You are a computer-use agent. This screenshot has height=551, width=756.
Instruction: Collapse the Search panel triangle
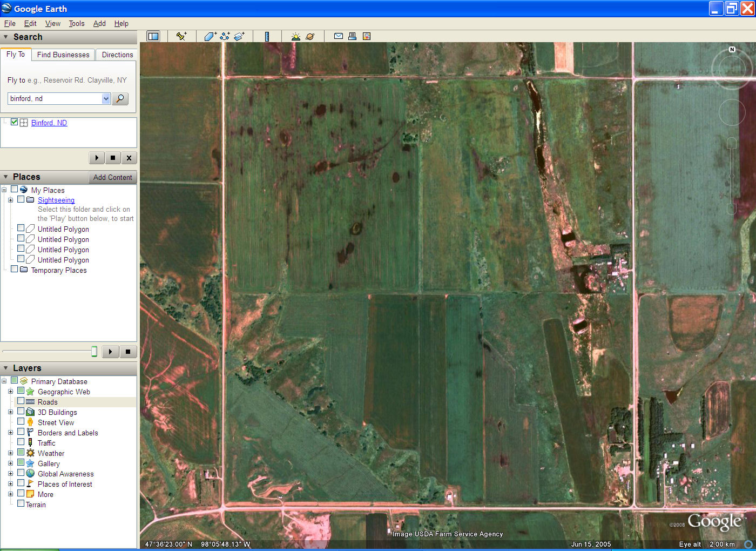pos(5,37)
